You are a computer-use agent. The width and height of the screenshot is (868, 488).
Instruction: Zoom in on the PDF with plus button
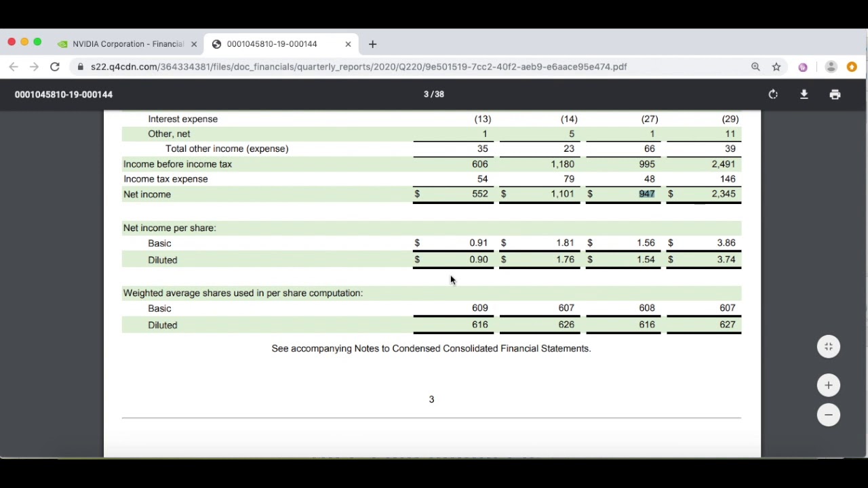point(829,385)
